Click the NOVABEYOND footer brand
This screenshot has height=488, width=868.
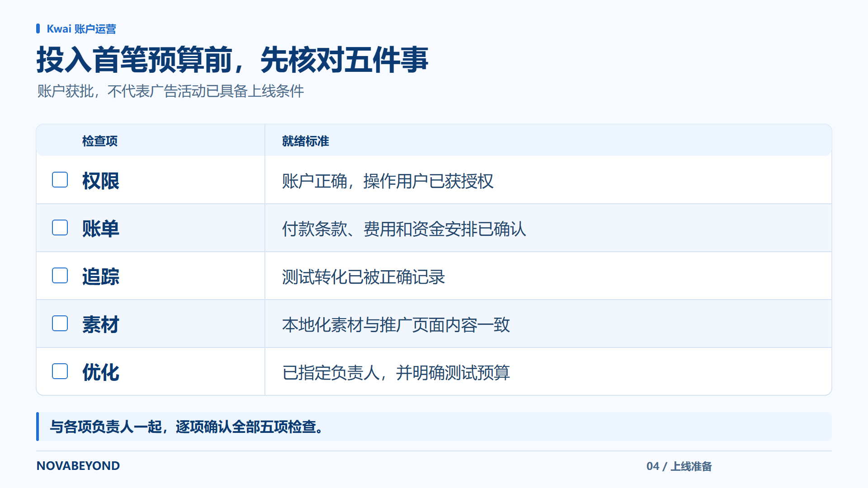tap(78, 466)
